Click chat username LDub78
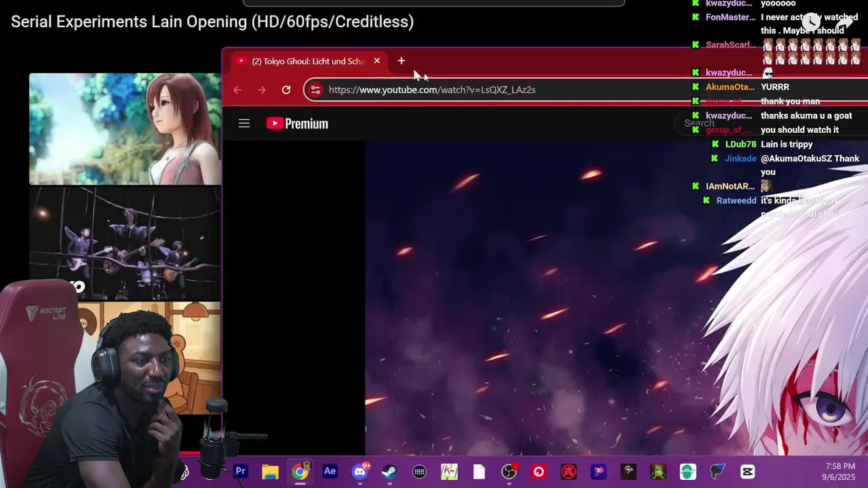The height and width of the screenshot is (488, 868). [x=741, y=144]
